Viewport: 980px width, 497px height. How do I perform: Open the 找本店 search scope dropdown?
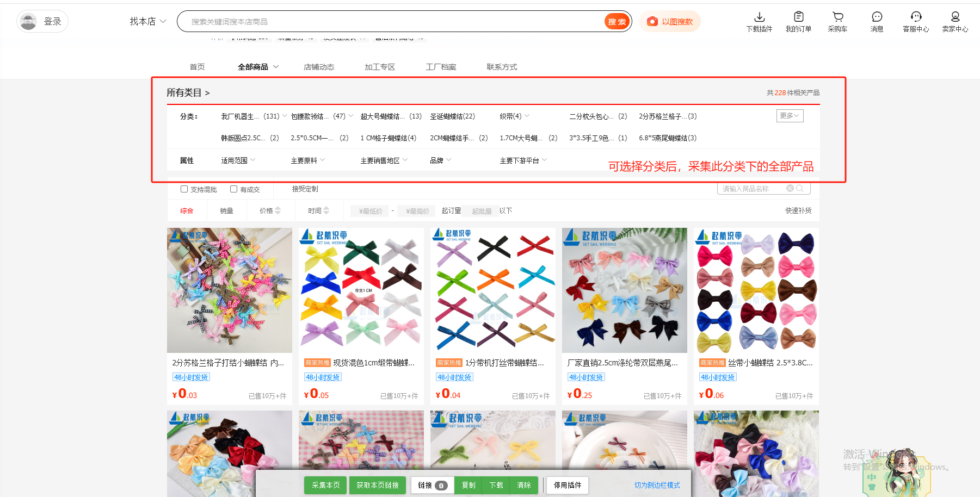tap(147, 22)
